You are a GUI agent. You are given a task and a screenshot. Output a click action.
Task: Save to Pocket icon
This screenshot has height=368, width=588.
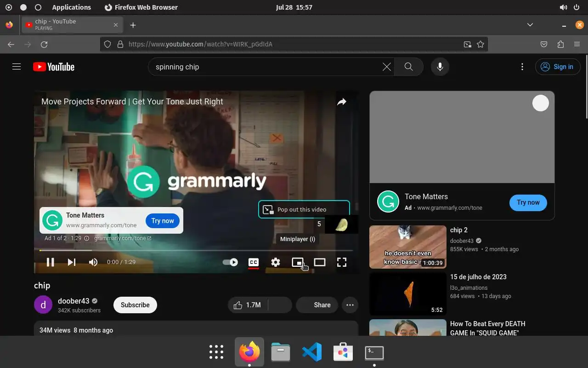point(544,44)
